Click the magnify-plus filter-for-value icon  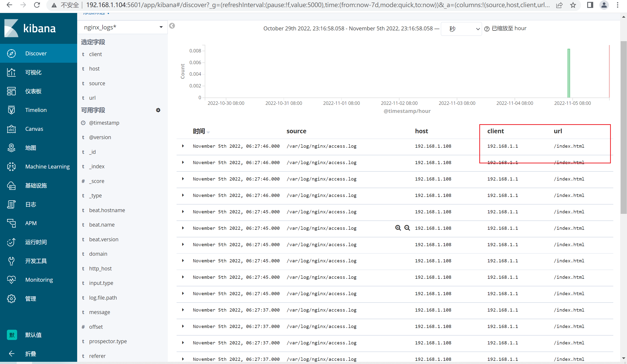(398, 228)
